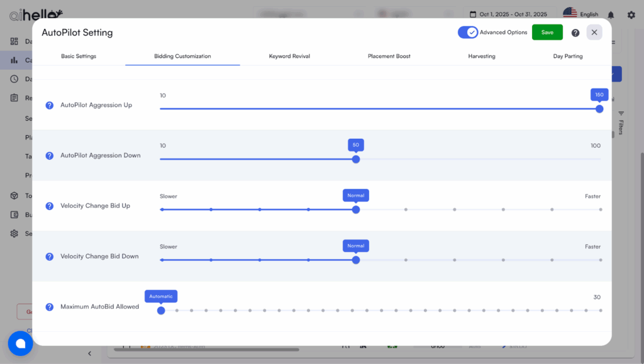This screenshot has height=364, width=644.
Task: Switch to the Basic Settings tab
Action: point(79,57)
